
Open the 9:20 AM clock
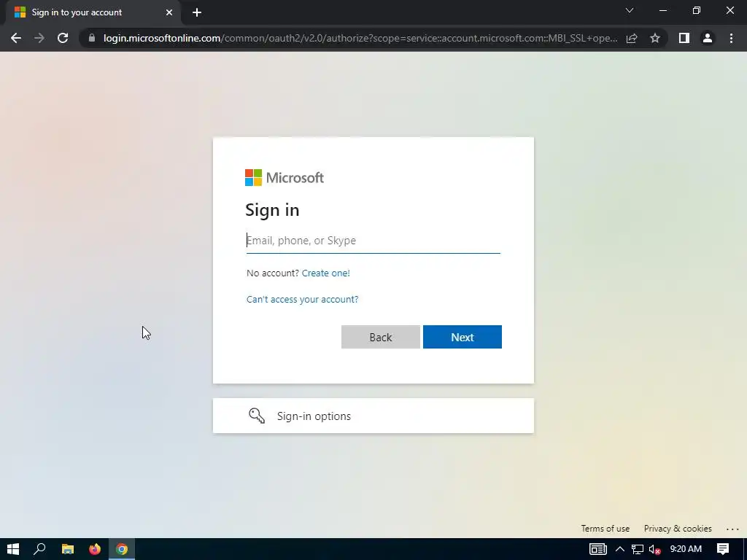pos(686,549)
